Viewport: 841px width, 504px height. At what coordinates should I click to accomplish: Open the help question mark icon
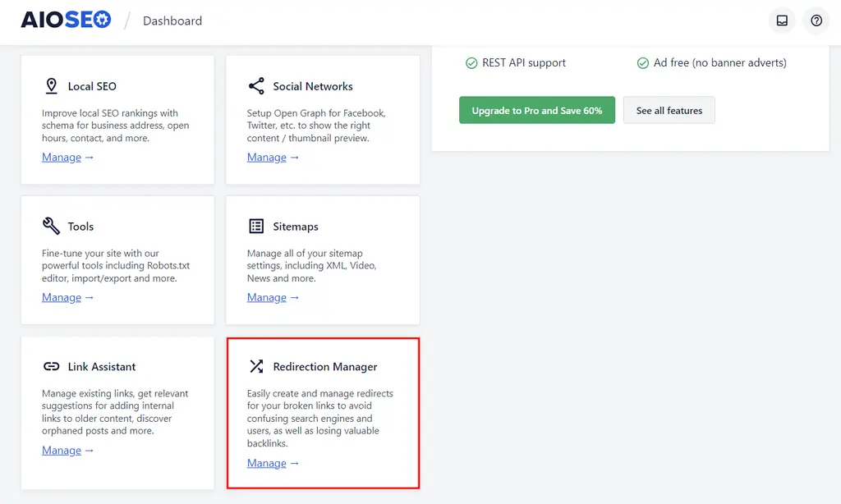tap(816, 21)
